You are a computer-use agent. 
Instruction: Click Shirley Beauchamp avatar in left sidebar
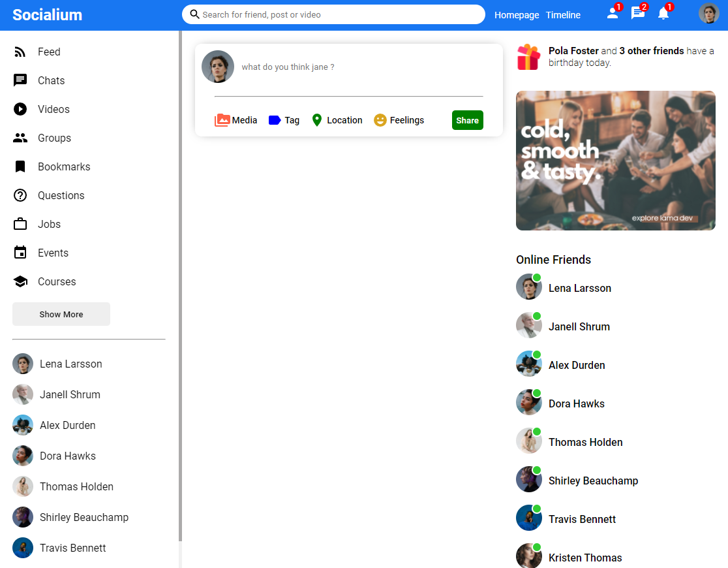coord(23,517)
